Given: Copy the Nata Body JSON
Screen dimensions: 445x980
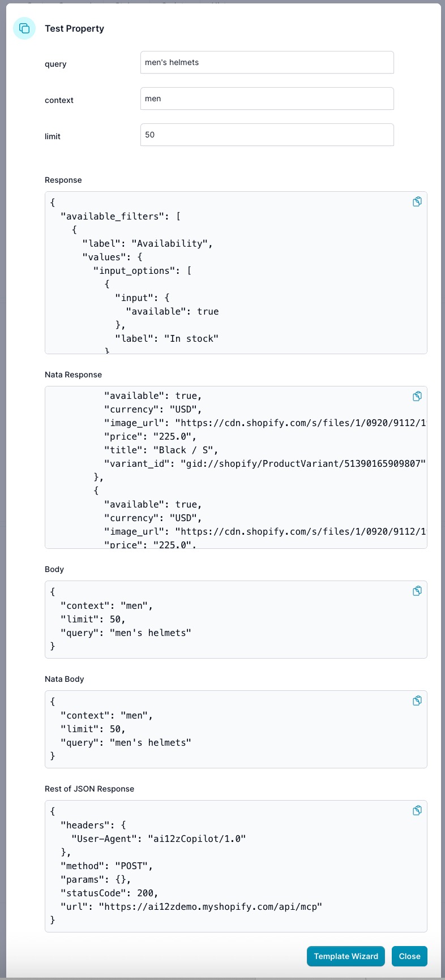Looking at the screenshot, I should [x=417, y=700].
